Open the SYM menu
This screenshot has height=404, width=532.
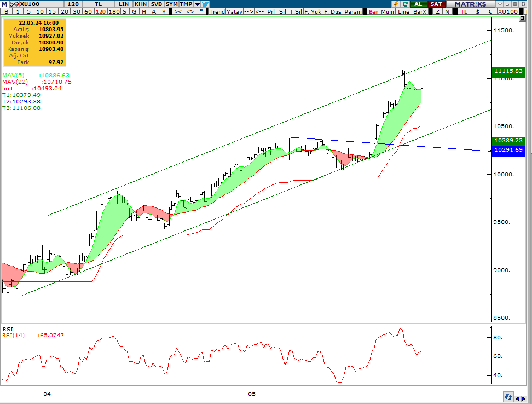click(x=172, y=4)
